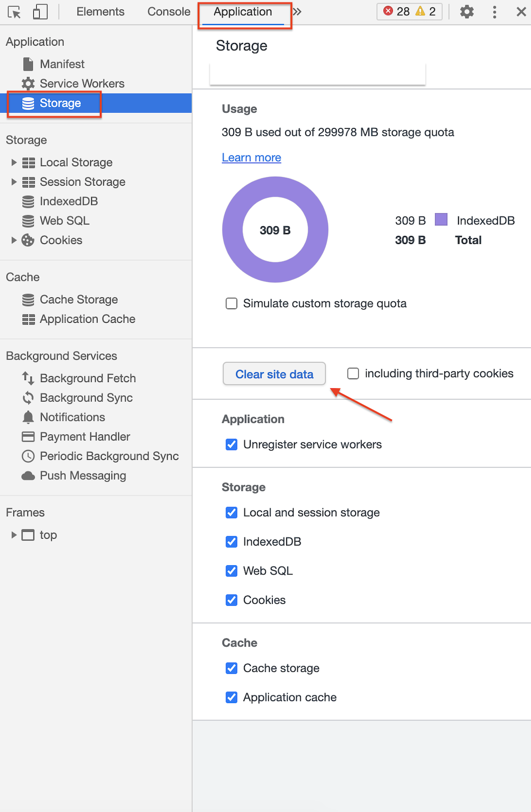Image resolution: width=531 pixels, height=812 pixels.
Task: Click the Service Workers gear icon
Action: [x=28, y=84]
